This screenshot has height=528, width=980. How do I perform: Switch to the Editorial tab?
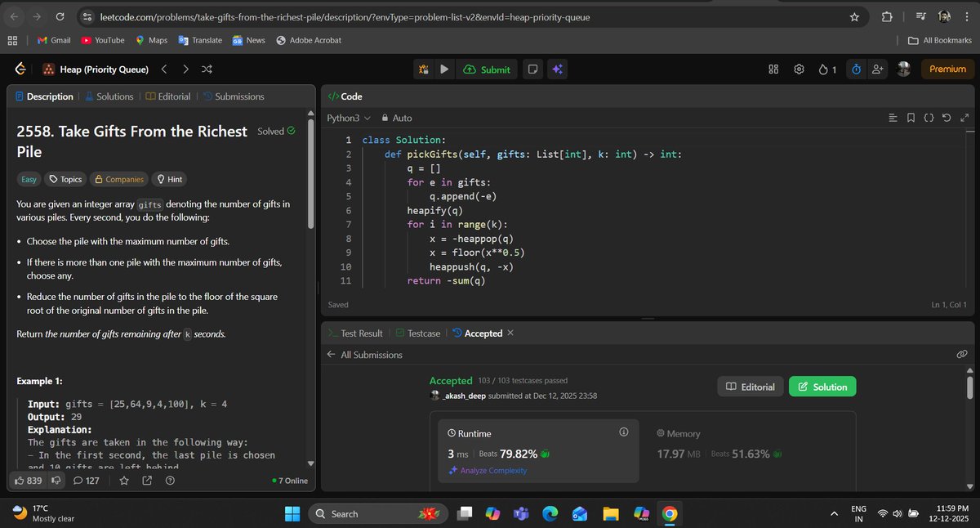(167, 96)
